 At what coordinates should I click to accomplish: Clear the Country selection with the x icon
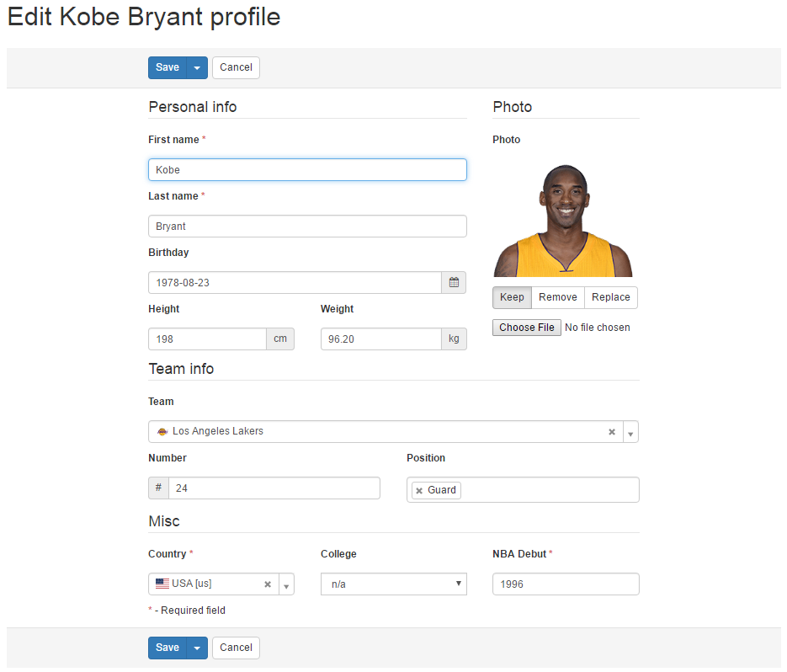click(268, 584)
